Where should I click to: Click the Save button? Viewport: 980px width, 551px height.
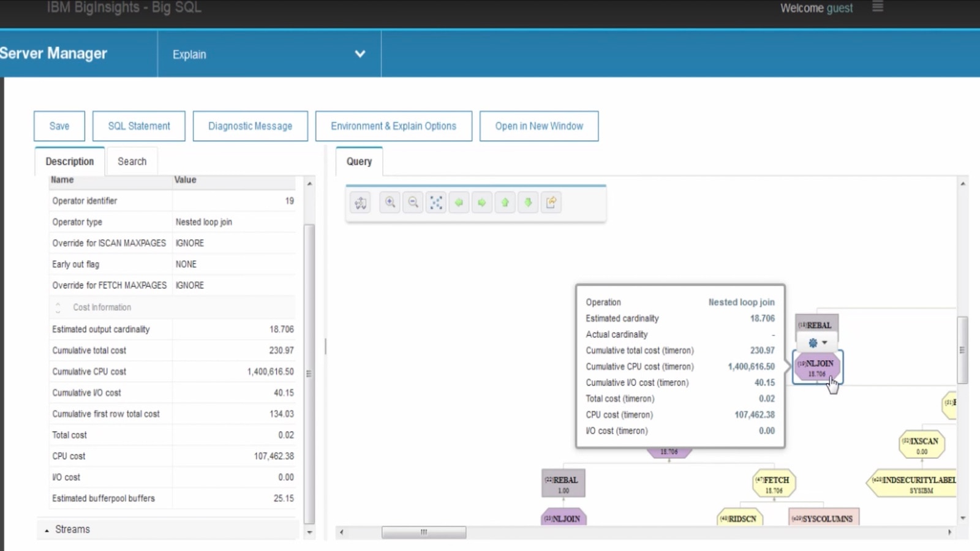59,126
